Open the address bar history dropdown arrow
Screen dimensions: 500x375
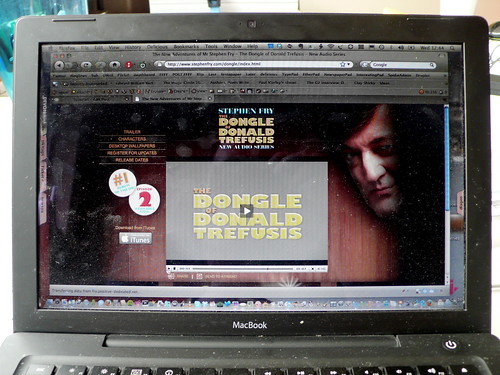coord(348,64)
